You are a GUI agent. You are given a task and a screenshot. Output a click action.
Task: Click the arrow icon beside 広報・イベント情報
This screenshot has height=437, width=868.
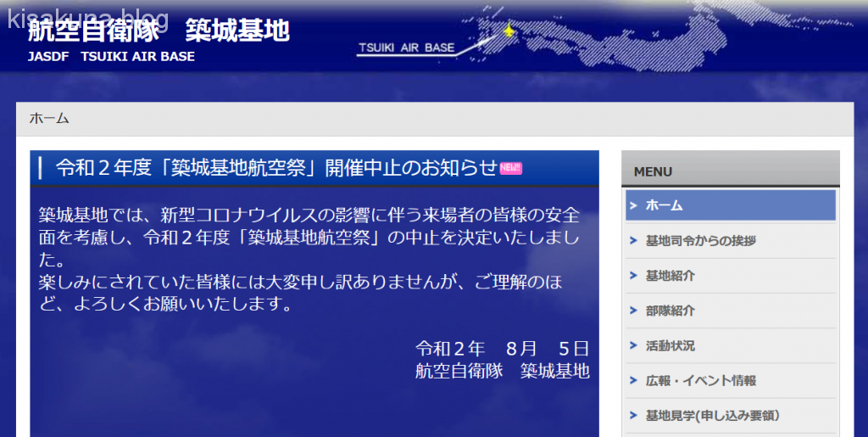click(x=634, y=380)
